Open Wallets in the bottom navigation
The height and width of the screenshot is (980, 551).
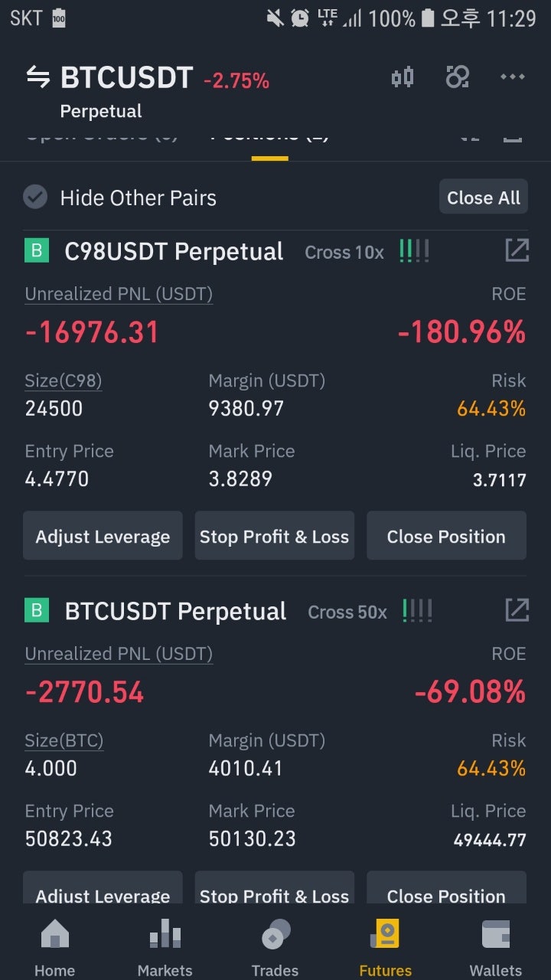point(495,946)
